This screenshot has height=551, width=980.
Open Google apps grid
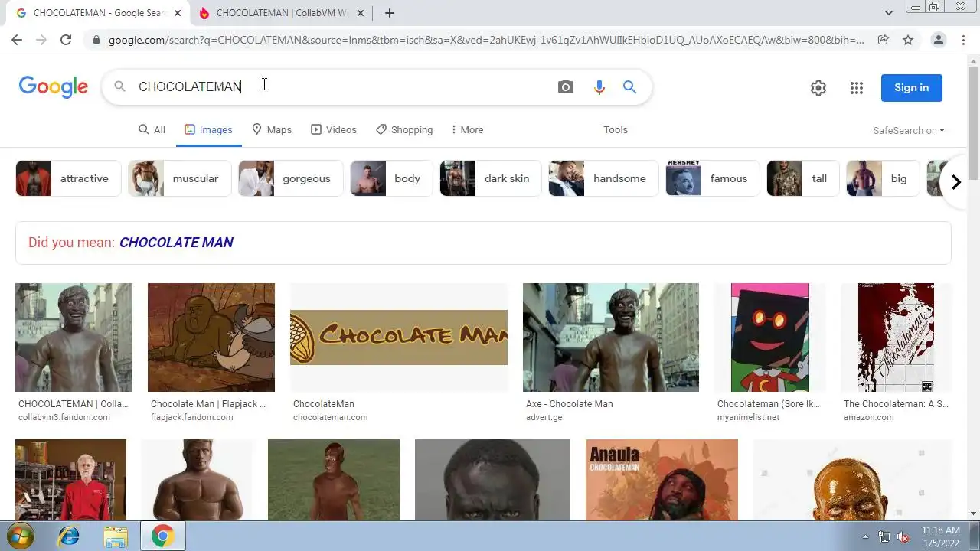[857, 88]
